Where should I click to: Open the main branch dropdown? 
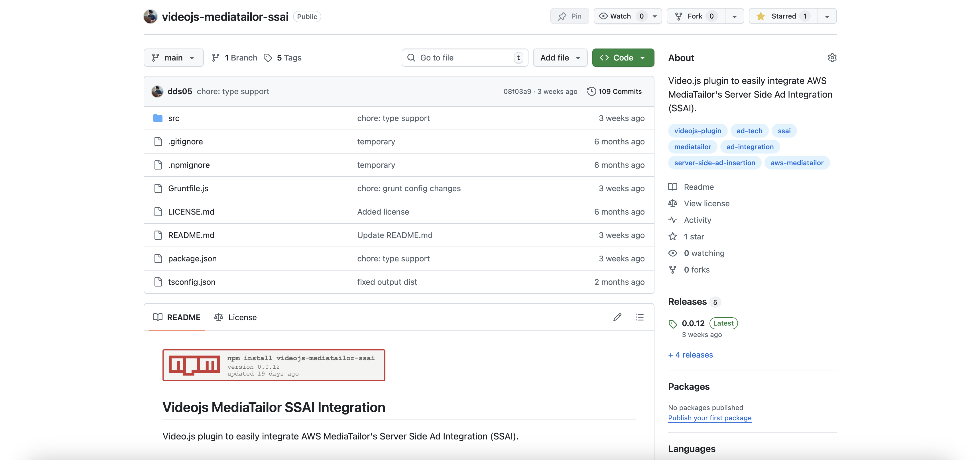174,58
